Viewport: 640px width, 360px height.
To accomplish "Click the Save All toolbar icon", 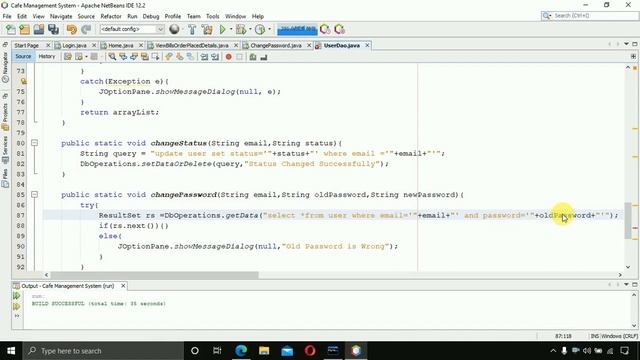I will point(53,29).
